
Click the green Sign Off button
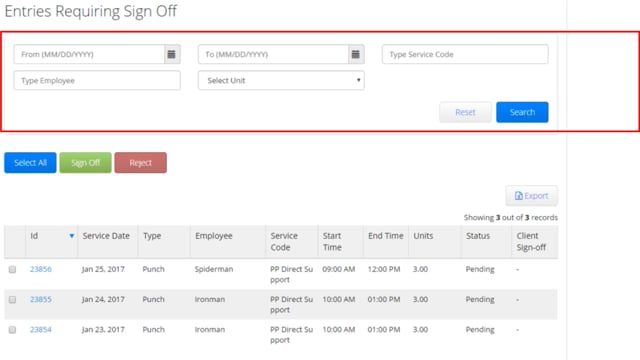[85, 163]
